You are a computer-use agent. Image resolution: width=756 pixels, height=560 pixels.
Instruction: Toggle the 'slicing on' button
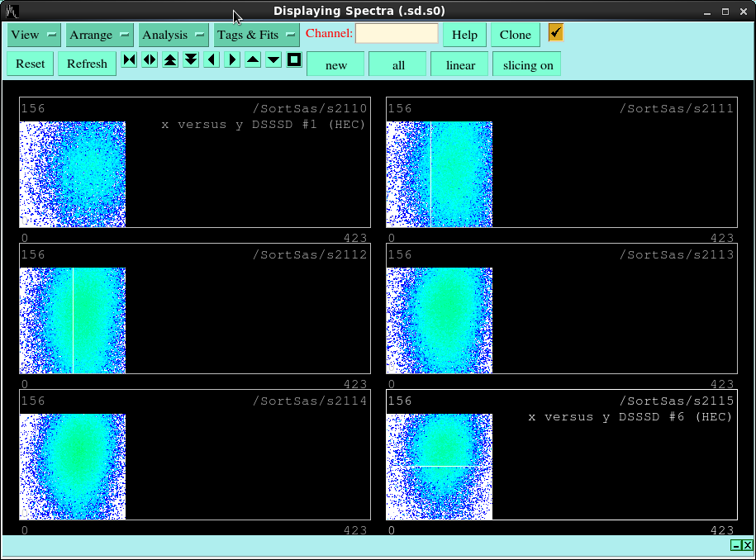pos(527,65)
